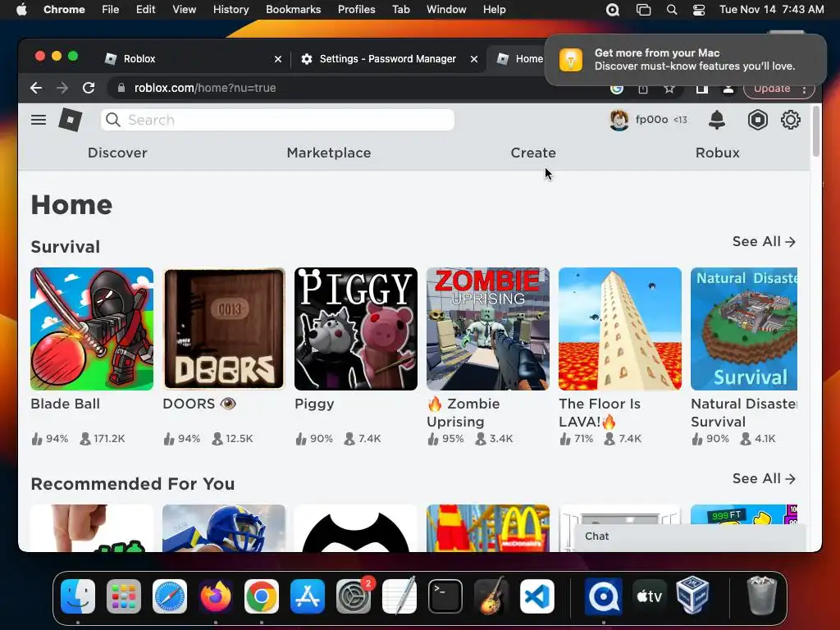
Task: Click Spotlight search in the menu bar
Action: point(671,10)
